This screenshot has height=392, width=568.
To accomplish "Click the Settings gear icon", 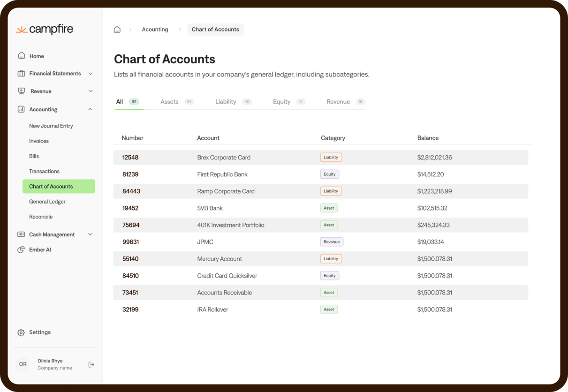I will pos(21,332).
